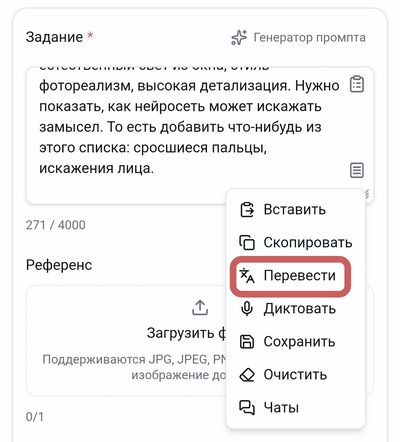Click the copy icon beside Скопировать
The width and height of the screenshot is (400, 442).
point(247,242)
